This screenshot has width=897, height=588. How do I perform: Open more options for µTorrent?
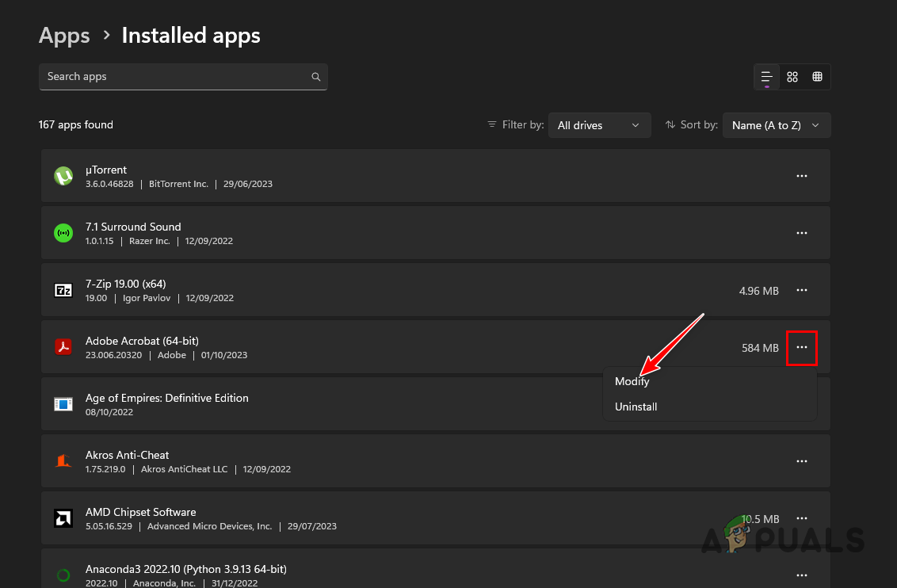click(x=802, y=176)
